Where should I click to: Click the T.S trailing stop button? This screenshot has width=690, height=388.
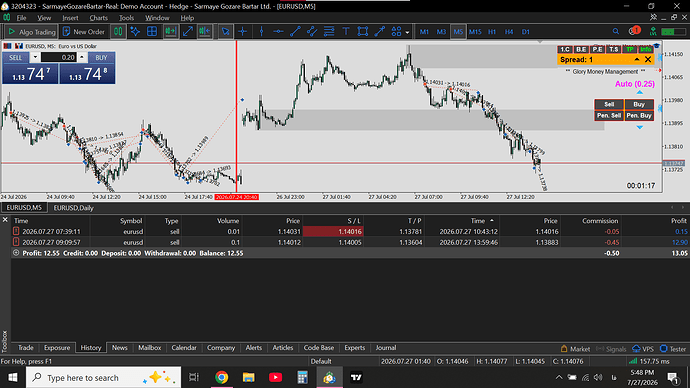[x=613, y=49]
